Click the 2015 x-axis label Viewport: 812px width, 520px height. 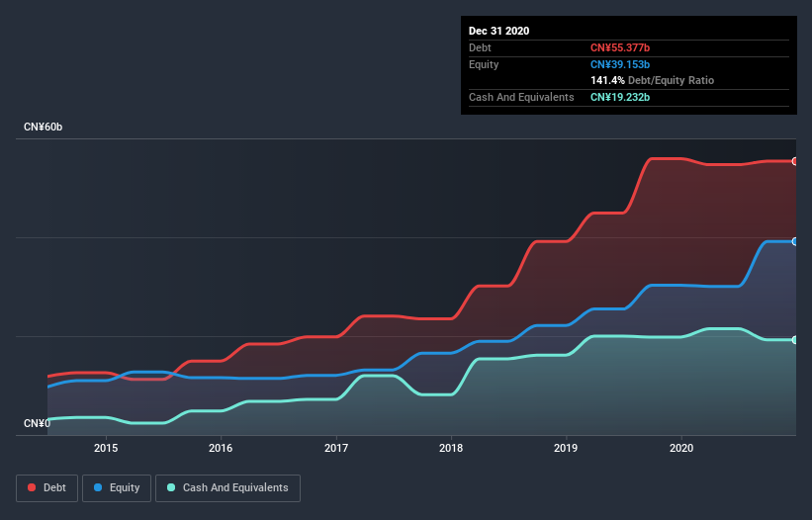pyautogui.click(x=106, y=448)
